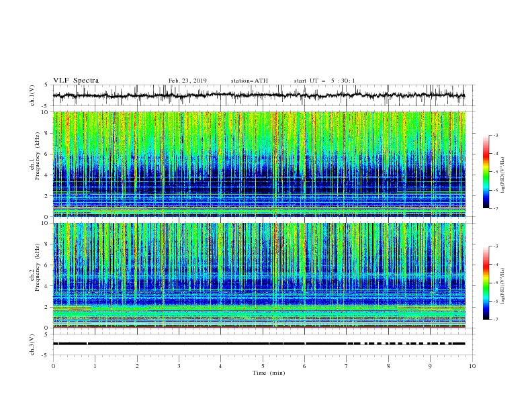
Task: Select the 'Time (min)' x-axis label
Action: pos(269,373)
